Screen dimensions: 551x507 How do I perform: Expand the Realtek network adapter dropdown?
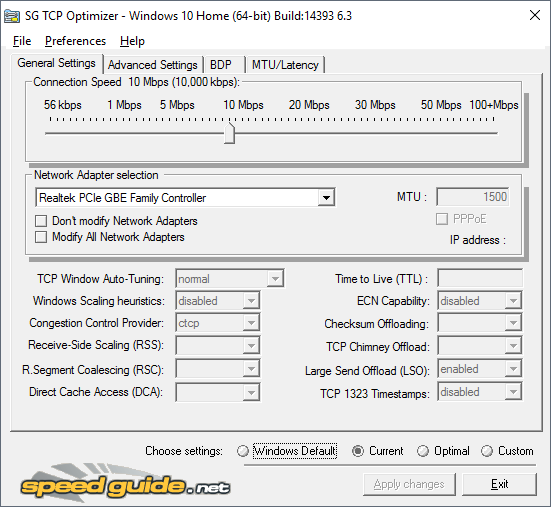tap(326, 197)
